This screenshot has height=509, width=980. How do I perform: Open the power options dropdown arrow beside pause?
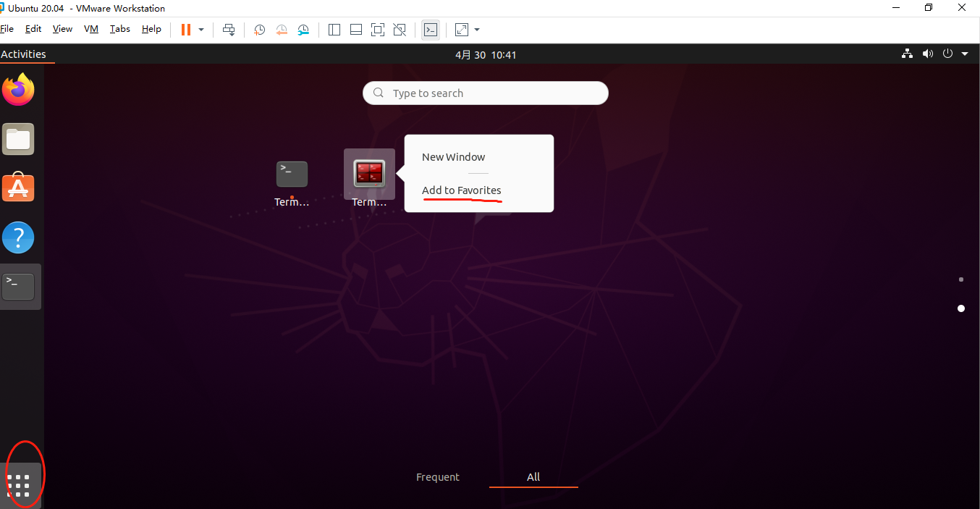[x=201, y=30]
